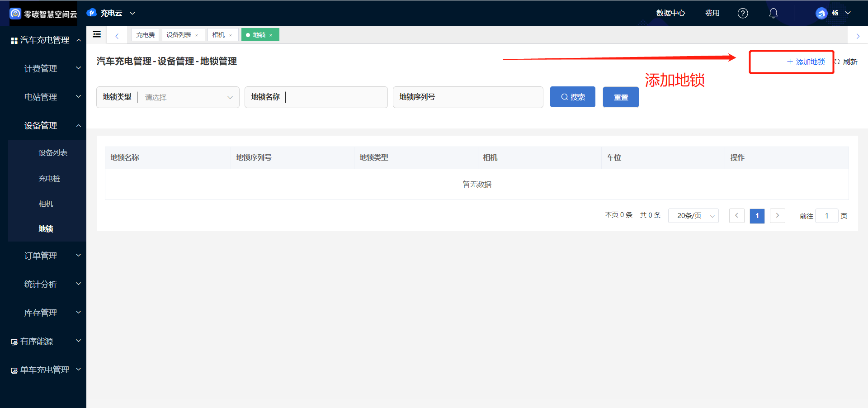
Task: Focus the 地锁序列号 input field
Action: point(468,97)
